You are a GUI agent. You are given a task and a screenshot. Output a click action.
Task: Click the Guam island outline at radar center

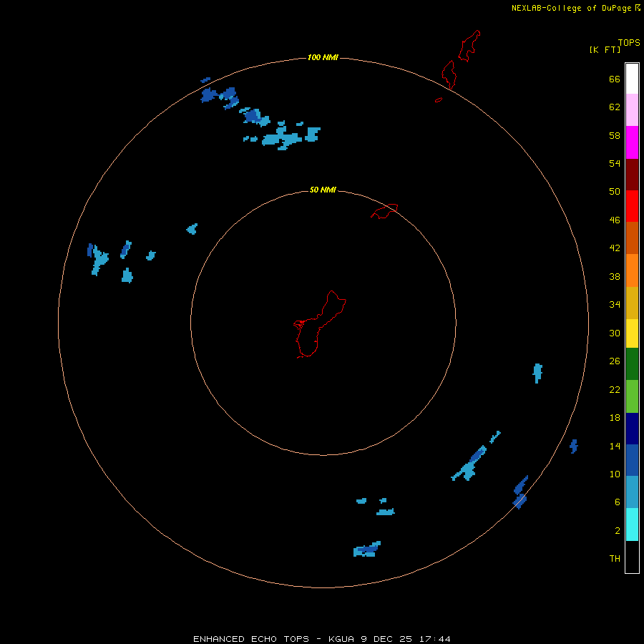pos(320,324)
